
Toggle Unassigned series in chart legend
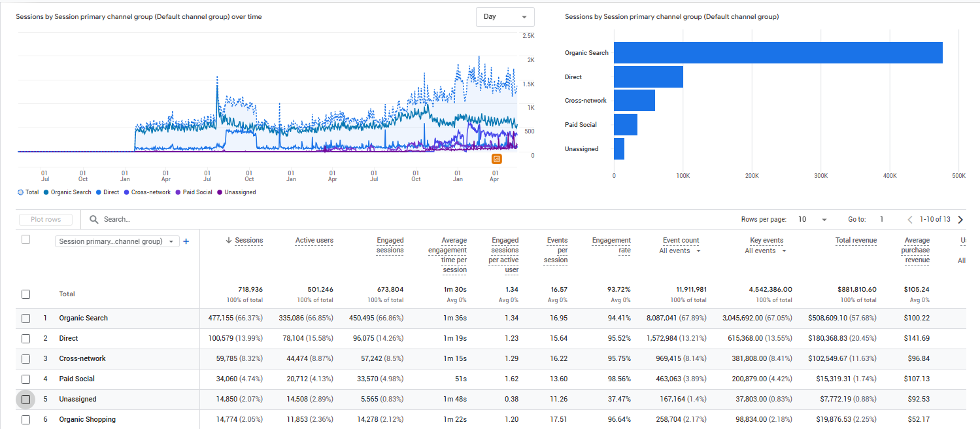[236, 192]
